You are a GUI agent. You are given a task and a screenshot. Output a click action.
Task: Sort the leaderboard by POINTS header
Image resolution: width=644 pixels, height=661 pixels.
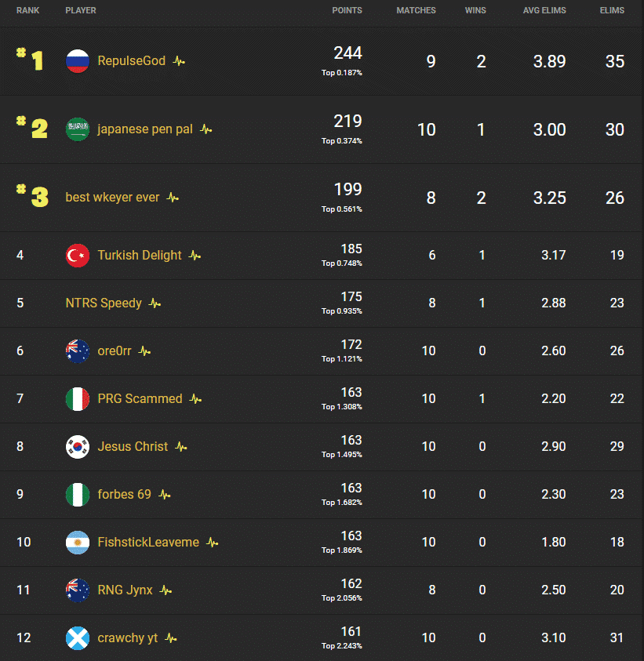coord(347,10)
